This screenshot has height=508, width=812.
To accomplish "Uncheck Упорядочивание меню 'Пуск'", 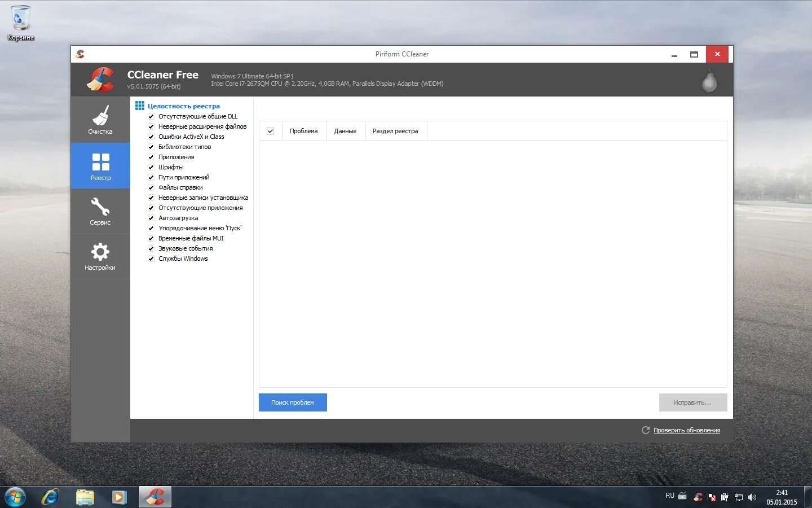I will (x=151, y=228).
